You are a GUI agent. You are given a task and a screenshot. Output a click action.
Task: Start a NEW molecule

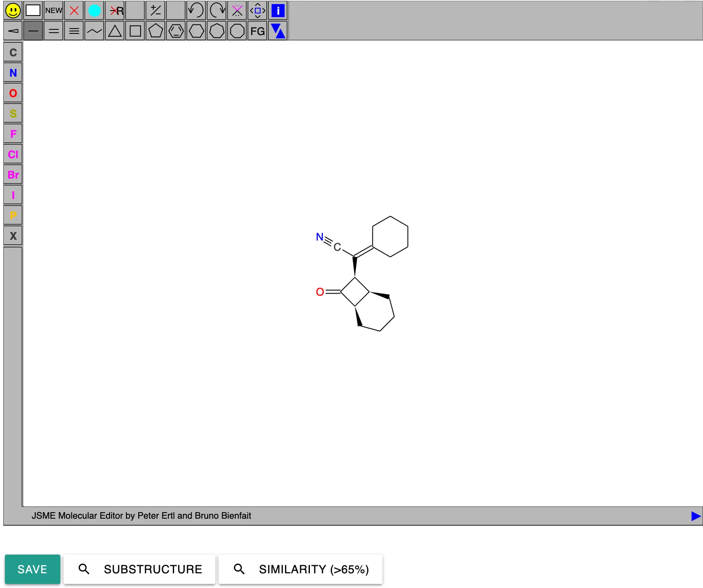click(53, 11)
